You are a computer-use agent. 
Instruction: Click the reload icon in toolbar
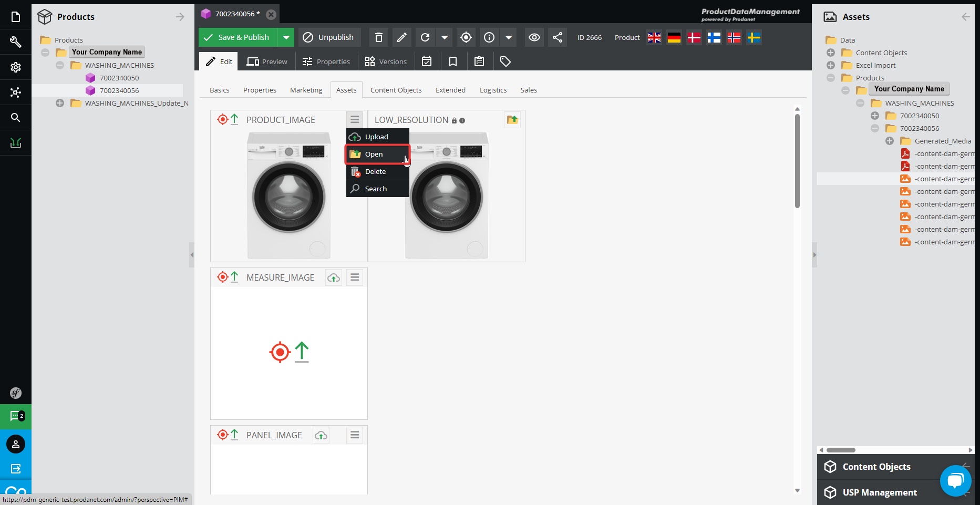click(x=425, y=37)
